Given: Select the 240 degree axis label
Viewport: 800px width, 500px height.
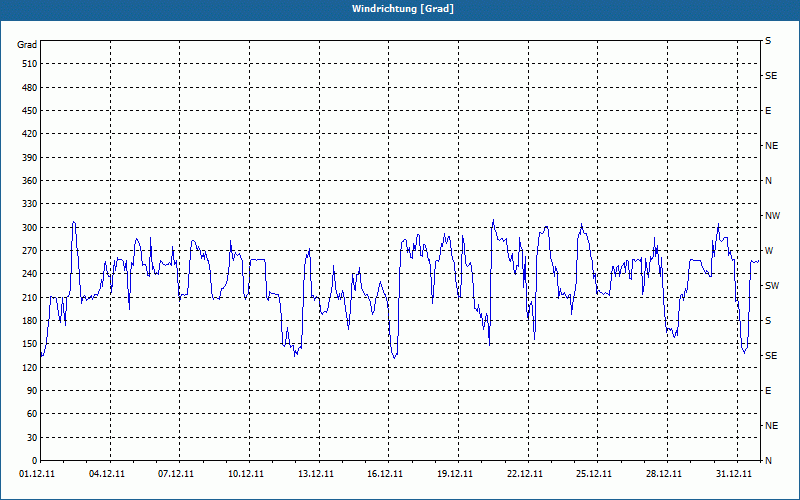Looking at the screenshot, I should (x=30, y=274).
